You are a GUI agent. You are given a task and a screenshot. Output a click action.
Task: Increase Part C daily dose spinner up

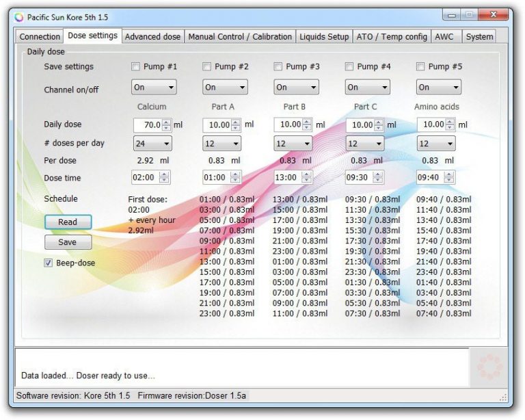click(x=379, y=122)
